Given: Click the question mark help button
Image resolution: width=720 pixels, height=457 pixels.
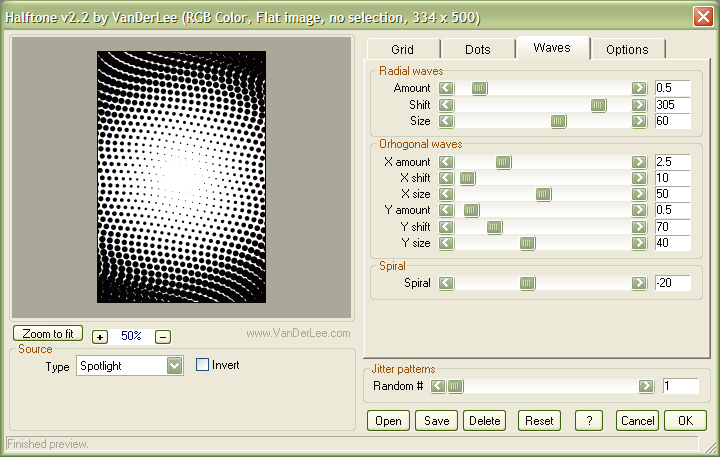Looking at the screenshot, I should pyautogui.click(x=589, y=421).
